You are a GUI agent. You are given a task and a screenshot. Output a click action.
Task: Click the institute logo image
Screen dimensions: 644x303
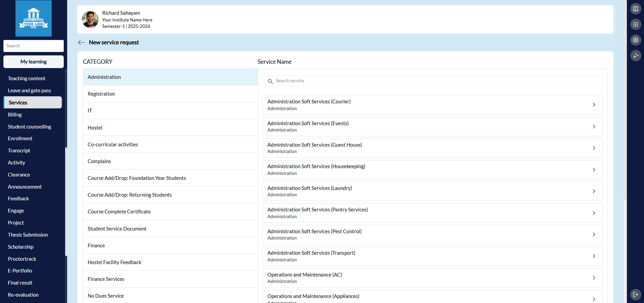click(x=34, y=18)
